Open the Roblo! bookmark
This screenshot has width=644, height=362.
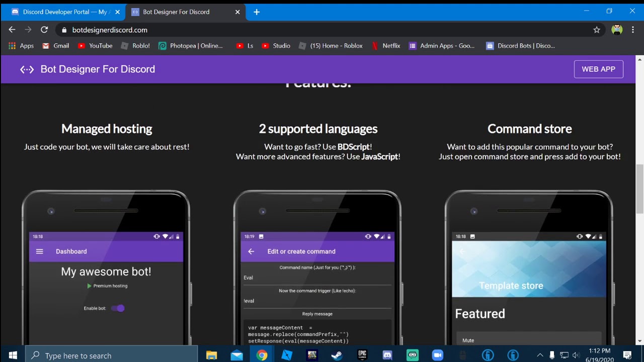coord(135,46)
